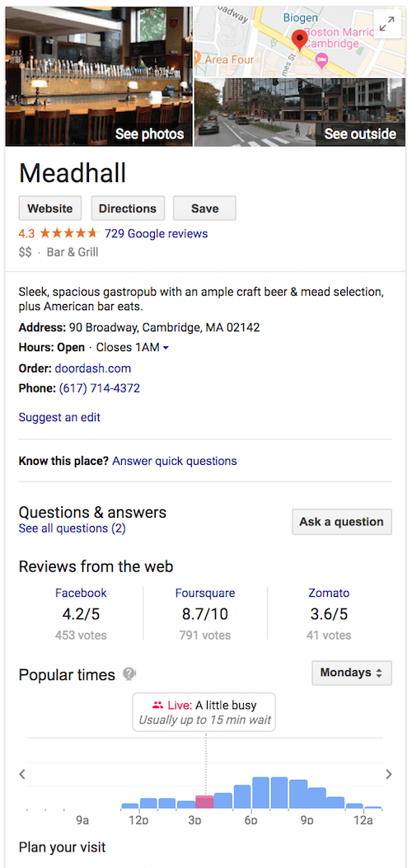Click the Directions button

pos(128,209)
